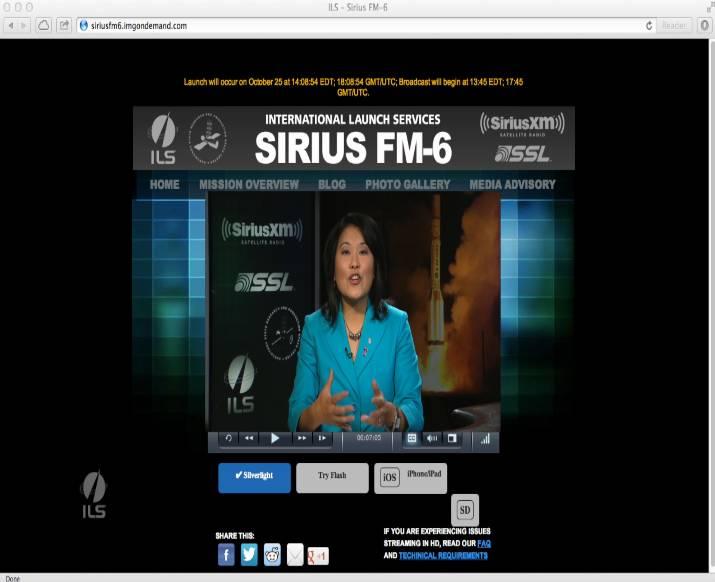Click the orange launch time announcement text
The height and width of the screenshot is (582, 715).
[x=353, y=87]
